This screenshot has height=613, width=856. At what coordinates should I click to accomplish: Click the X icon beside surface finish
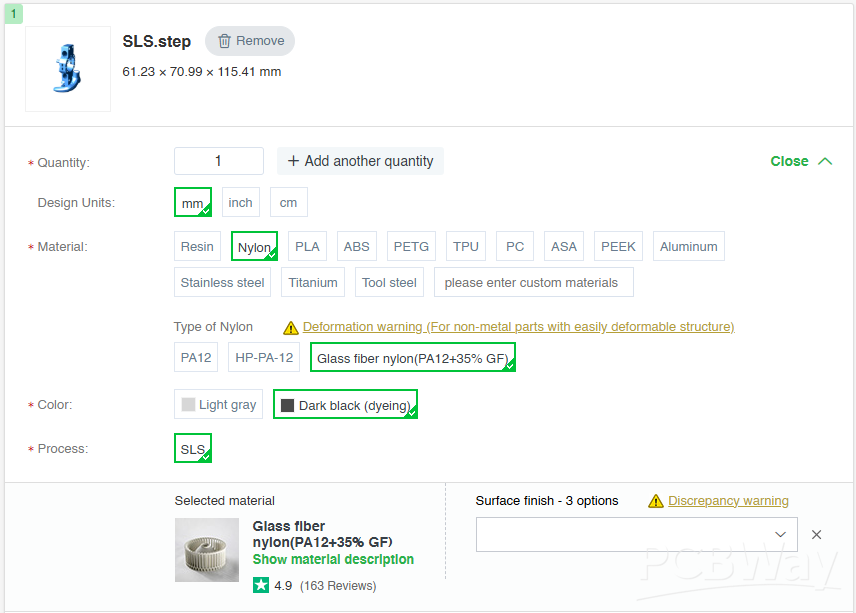pos(816,535)
